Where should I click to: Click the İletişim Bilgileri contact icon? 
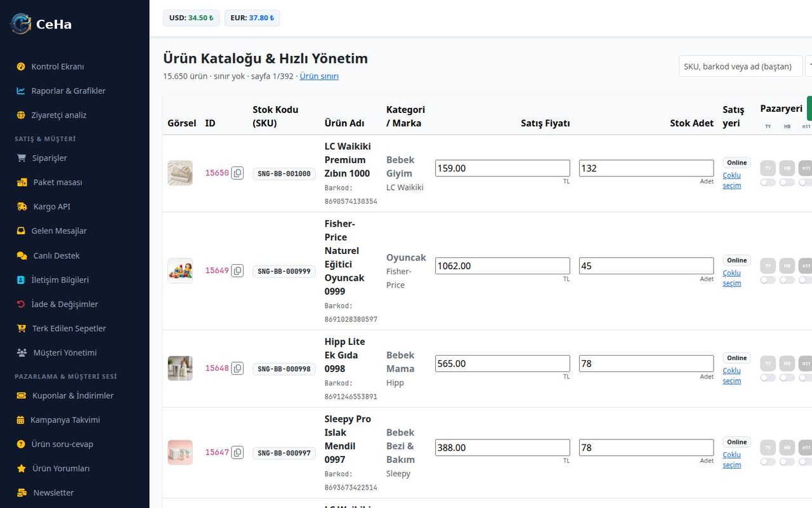coord(21,279)
